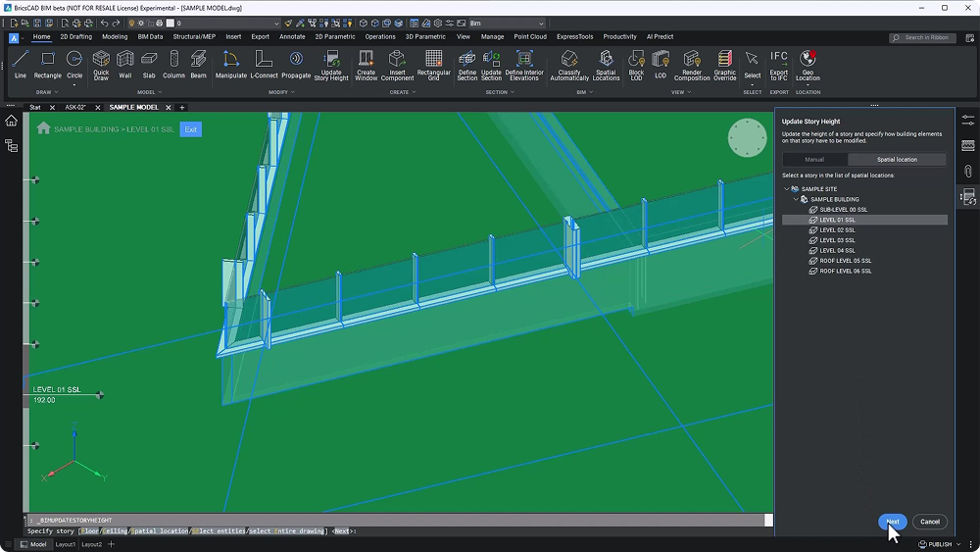Click the Update Story Height ribbon icon
The height and width of the screenshot is (552, 980).
point(331,65)
